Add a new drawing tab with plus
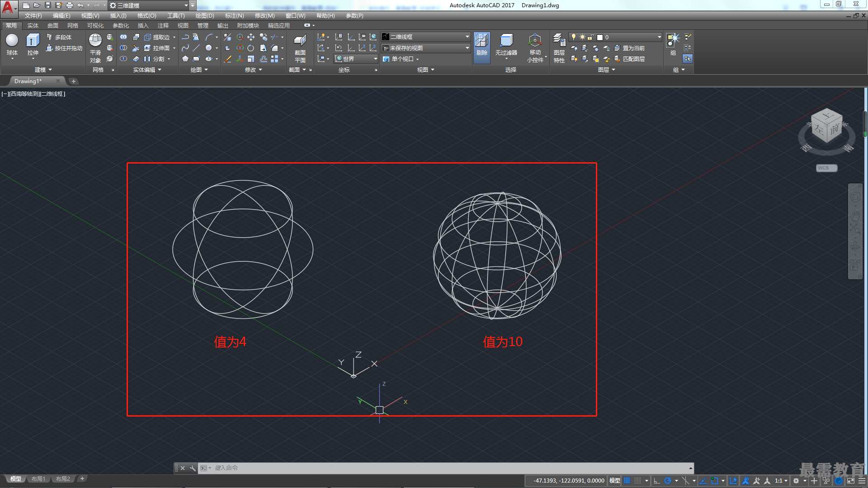Viewport: 868px width, 488px height. click(x=74, y=81)
